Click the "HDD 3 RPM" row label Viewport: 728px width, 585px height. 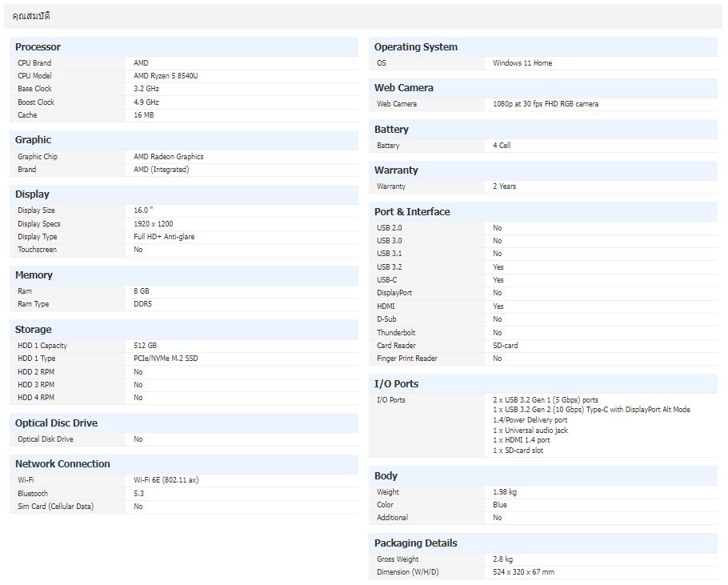coord(36,385)
